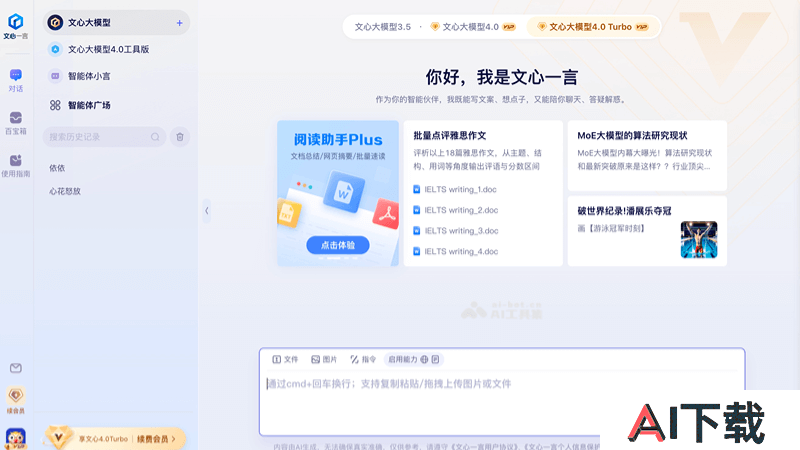
Task: Click the swimmer champion thumbnail
Action: click(699, 240)
